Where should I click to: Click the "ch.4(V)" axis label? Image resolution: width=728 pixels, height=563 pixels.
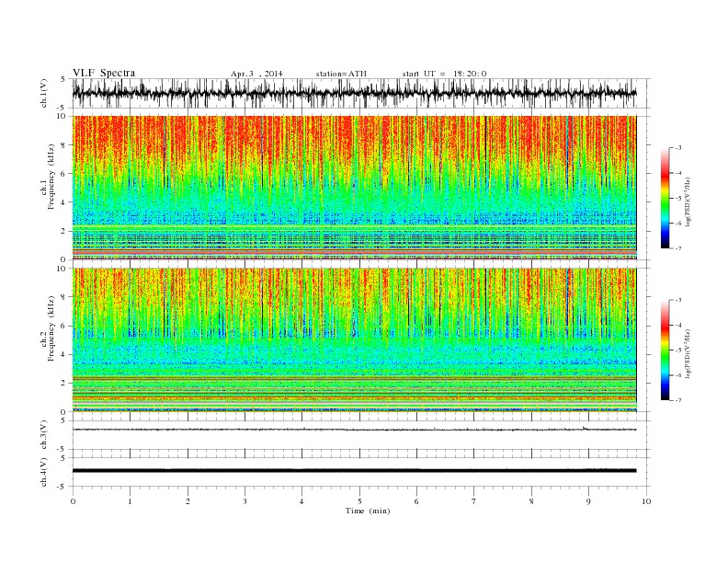(44, 472)
